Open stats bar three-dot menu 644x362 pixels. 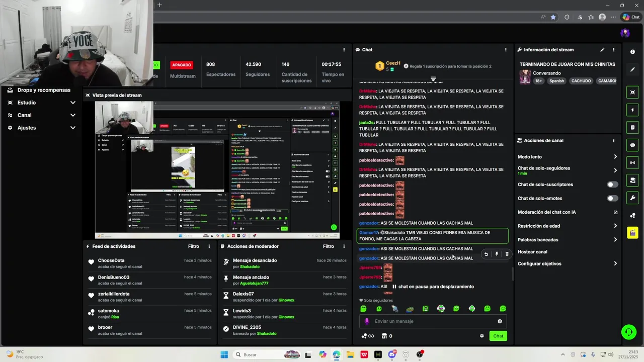click(x=344, y=50)
